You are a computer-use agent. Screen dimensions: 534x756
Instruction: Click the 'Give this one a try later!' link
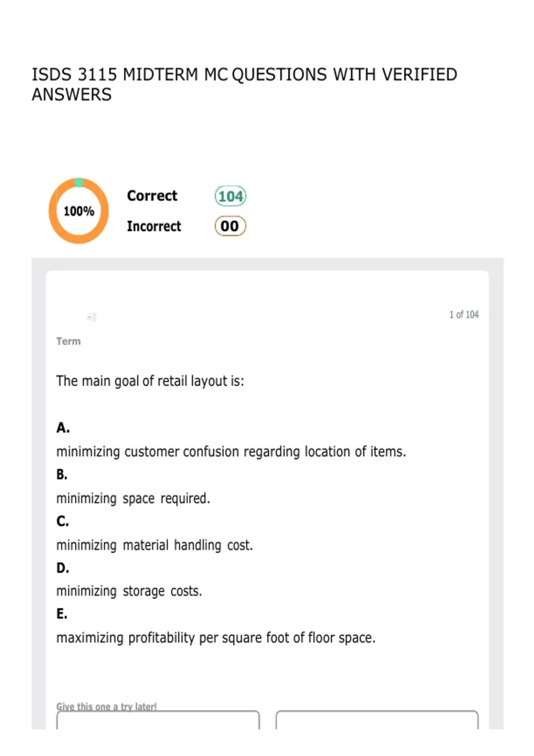[x=106, y=706]
